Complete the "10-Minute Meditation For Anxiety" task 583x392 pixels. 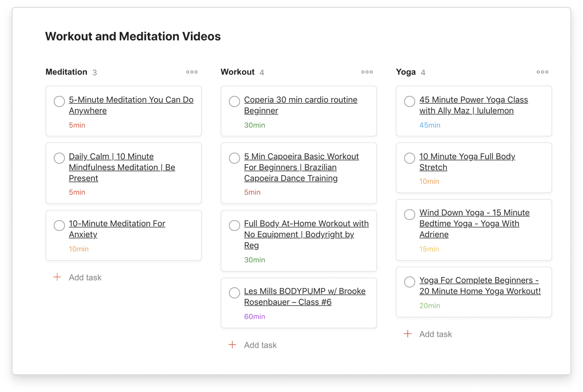click(59, 225)
